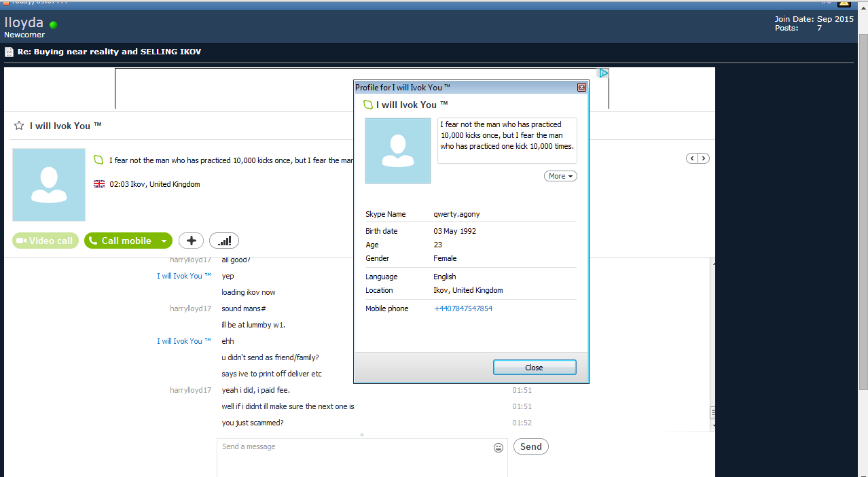Click the Newcomer rank label
This screenshot has width=868, height=477.
24,35
